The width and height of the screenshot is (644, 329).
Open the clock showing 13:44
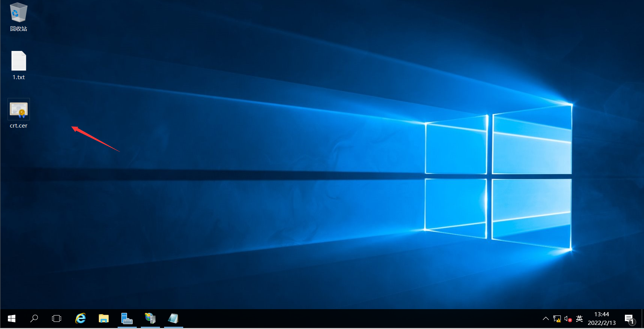click(602, 318)
